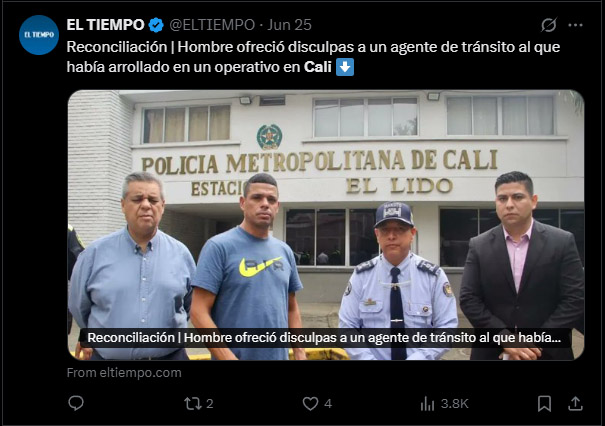The image size is (605, 426).
Task: Click the Grok explain icon
Action: 549,25
